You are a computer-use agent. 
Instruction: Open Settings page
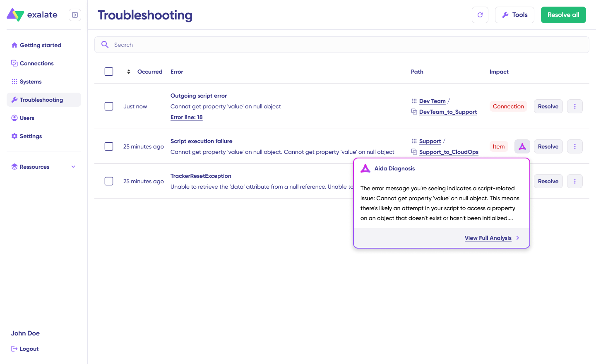point(44,136)
